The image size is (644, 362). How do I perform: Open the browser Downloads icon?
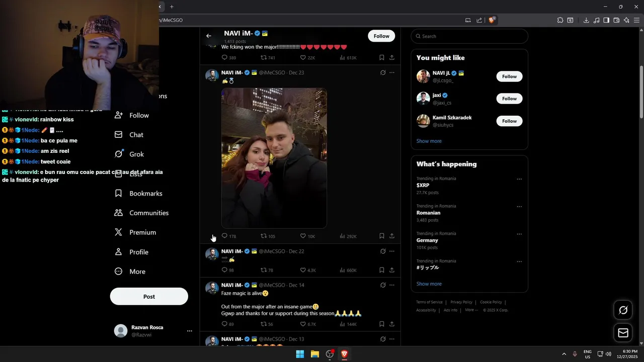pos(586,20)
